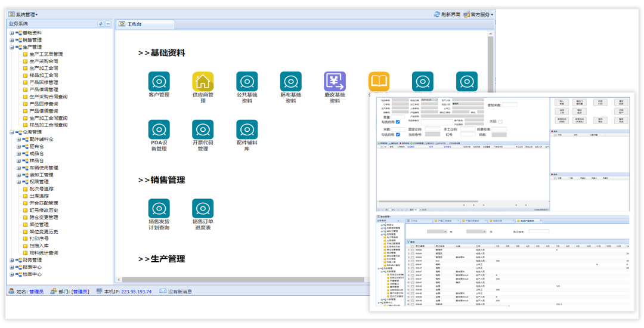Open the 胚布基础资料 icon
Screen dimensions: 644x328
[291, 82]
